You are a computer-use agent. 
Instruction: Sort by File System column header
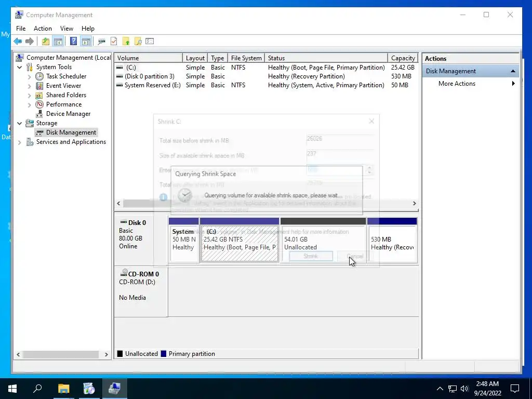pos(246,58)
